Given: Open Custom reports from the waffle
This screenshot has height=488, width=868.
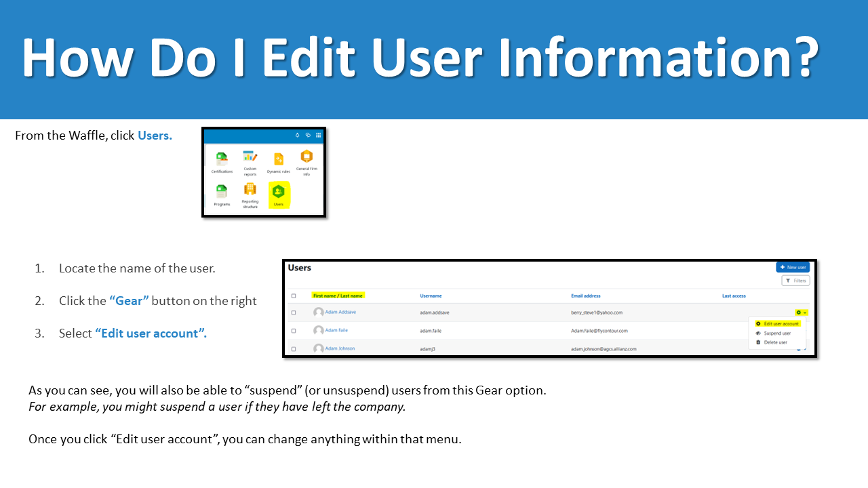Looking at the screenshot, I should coord(250,157).
